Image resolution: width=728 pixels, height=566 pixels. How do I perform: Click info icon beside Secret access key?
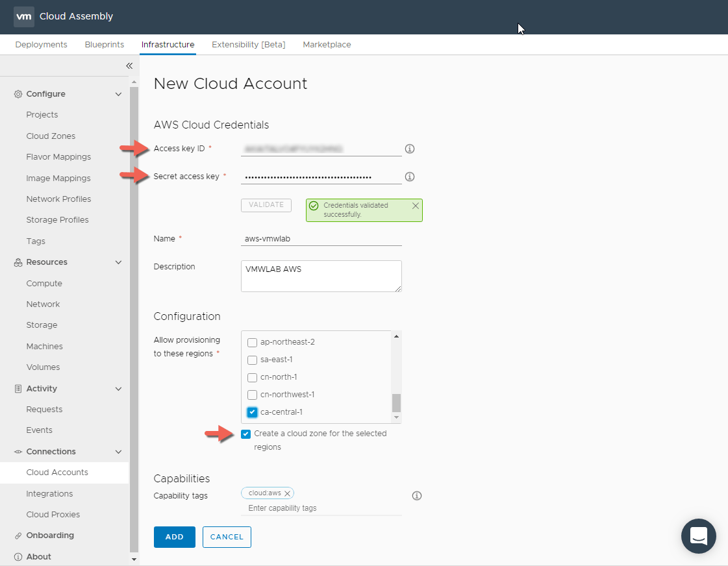[409, 177]
